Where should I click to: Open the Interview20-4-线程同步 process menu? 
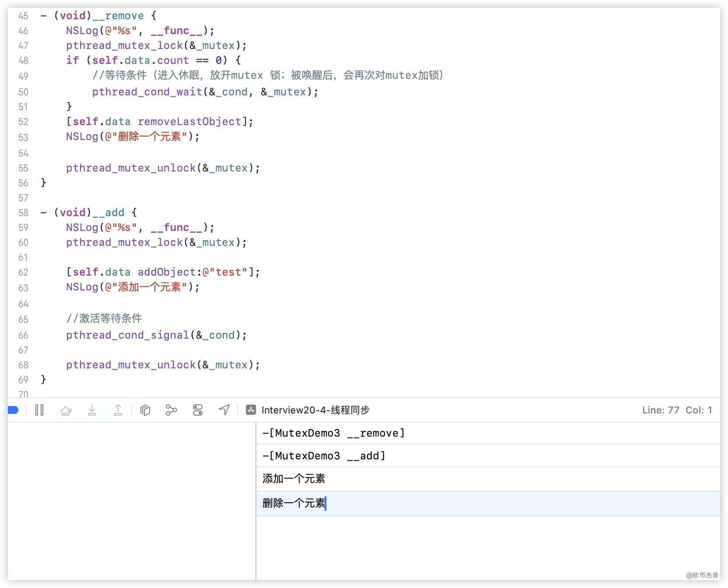315,410
